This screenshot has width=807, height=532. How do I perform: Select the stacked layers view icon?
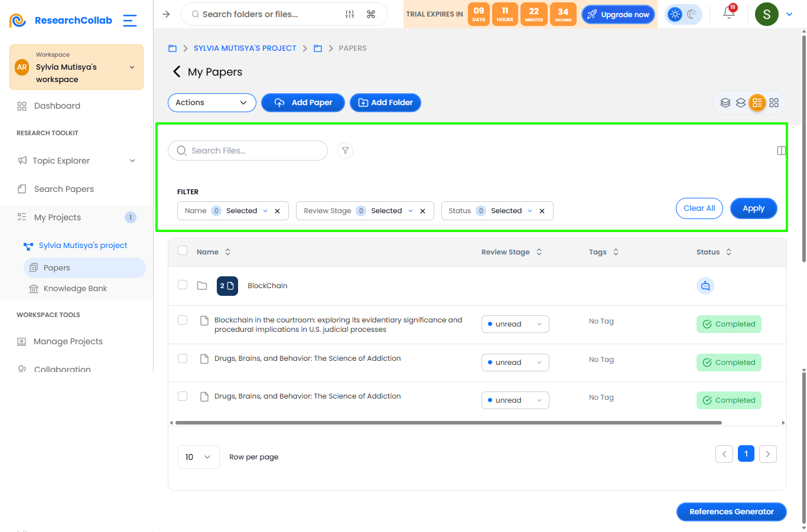725,103
